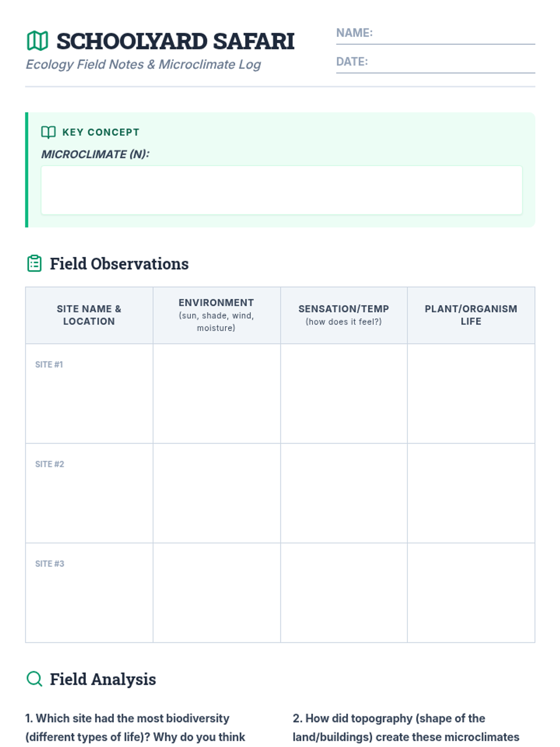This screenshot has width=560, height=747.
Task: Click the open book Key Concept icon
Action: pyautogui.click(x=48, y=132)
